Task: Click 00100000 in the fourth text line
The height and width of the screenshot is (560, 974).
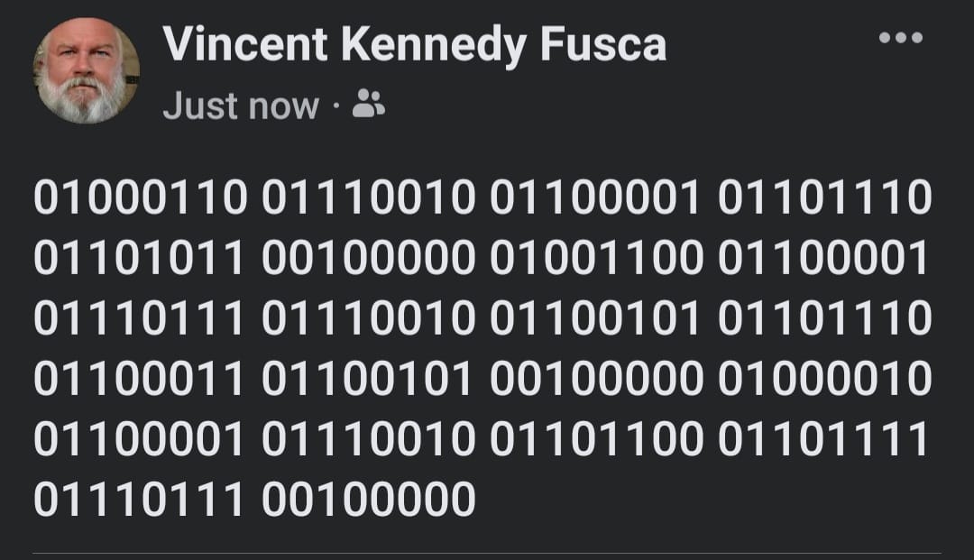Action: [x=596, y=379]
